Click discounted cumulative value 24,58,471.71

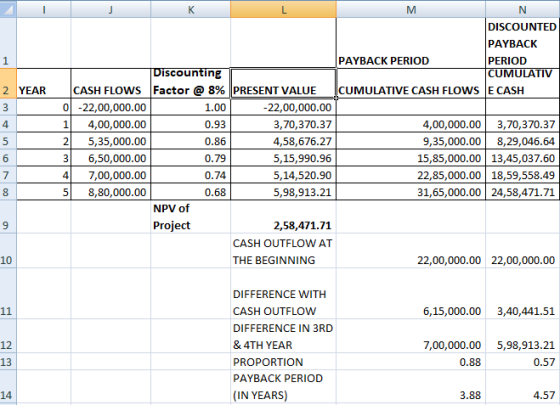pos(522,192)
